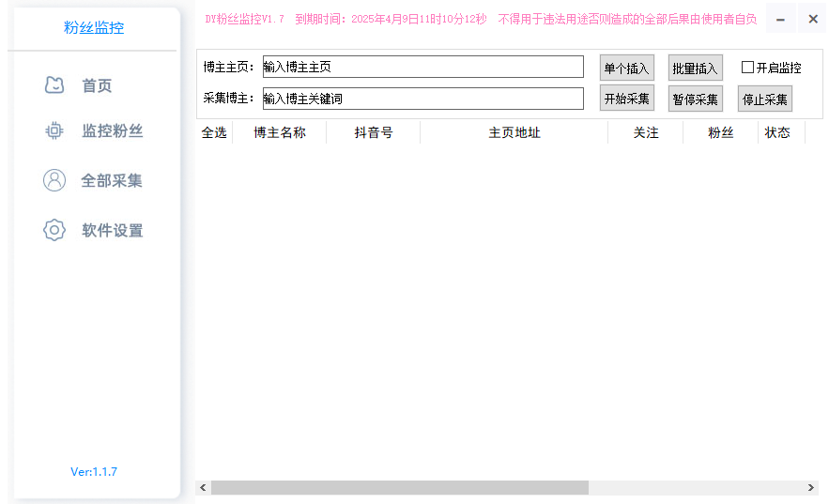
Task: Click the chip icon beside 监控粉丝
Action: [54, 131]
